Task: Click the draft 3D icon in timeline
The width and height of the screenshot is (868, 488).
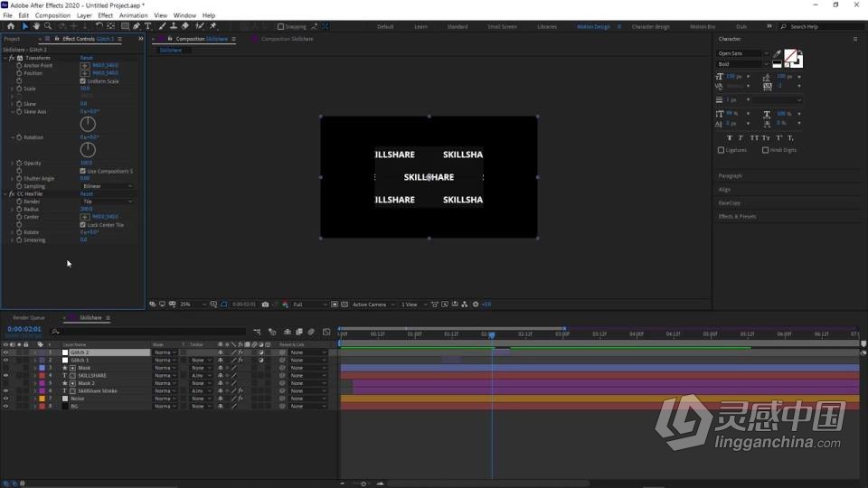Action: 272,332
